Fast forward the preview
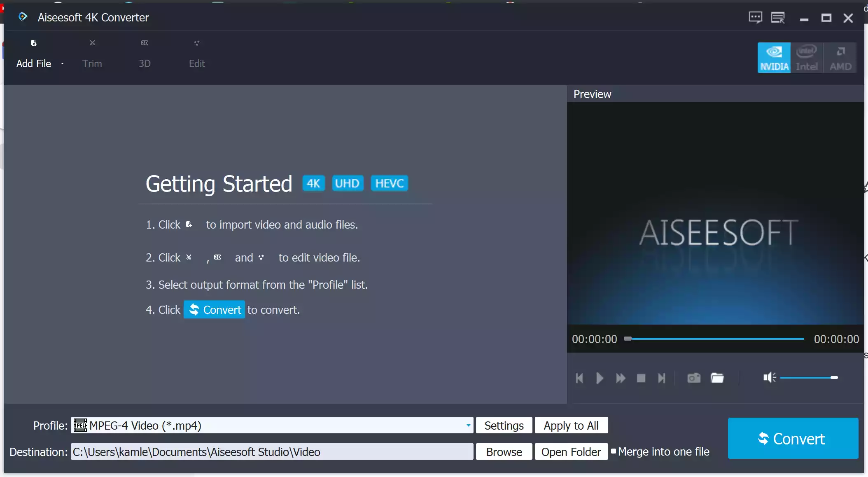This screenshot has width=868, height=477. pyautogui.click(x=621, y=378)
